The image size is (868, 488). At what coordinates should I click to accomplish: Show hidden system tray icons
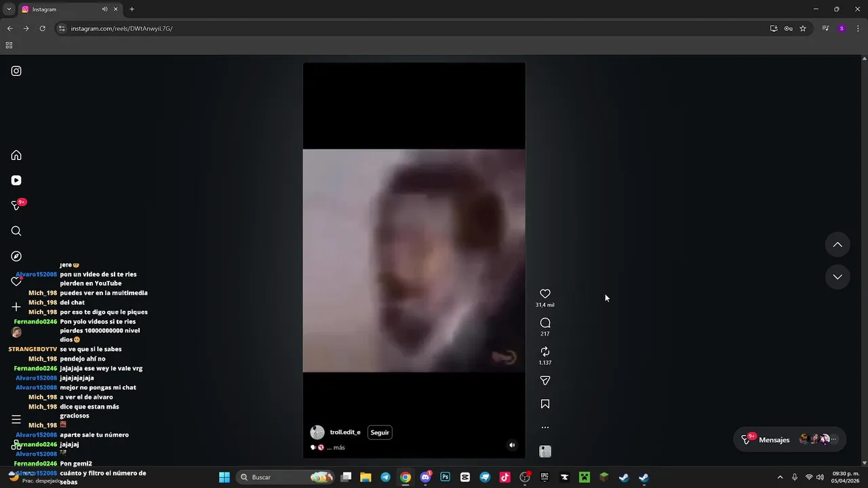[x=780, y=477]
